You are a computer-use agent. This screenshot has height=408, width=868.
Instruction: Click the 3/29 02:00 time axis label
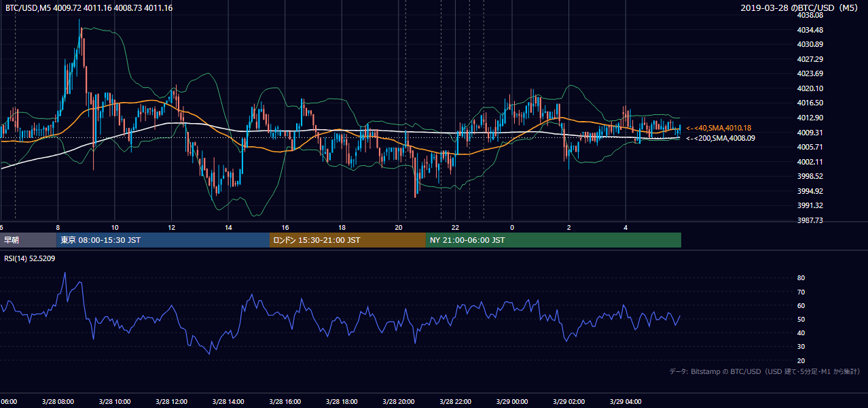coord(568,402)
